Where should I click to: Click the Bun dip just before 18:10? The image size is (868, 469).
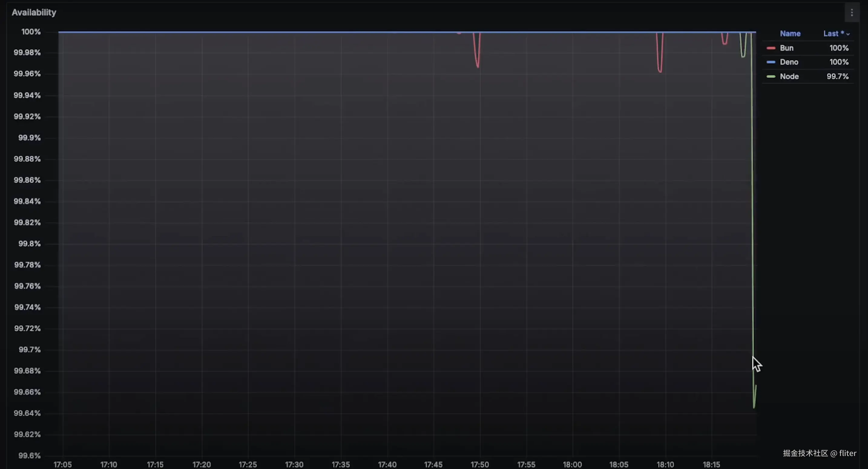(660, 71)
